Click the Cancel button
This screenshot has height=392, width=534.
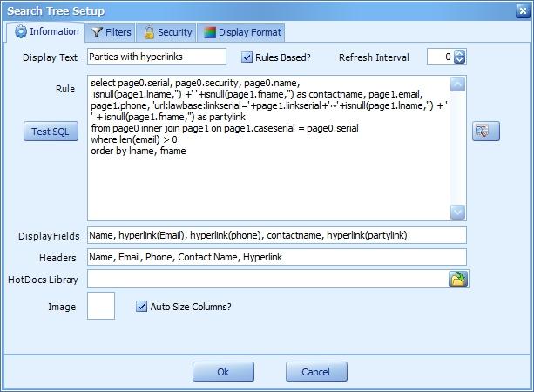click(316, 372)
